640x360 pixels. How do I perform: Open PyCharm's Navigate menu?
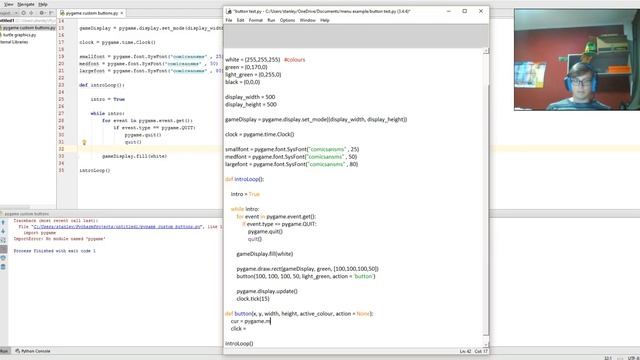[26, 4]
